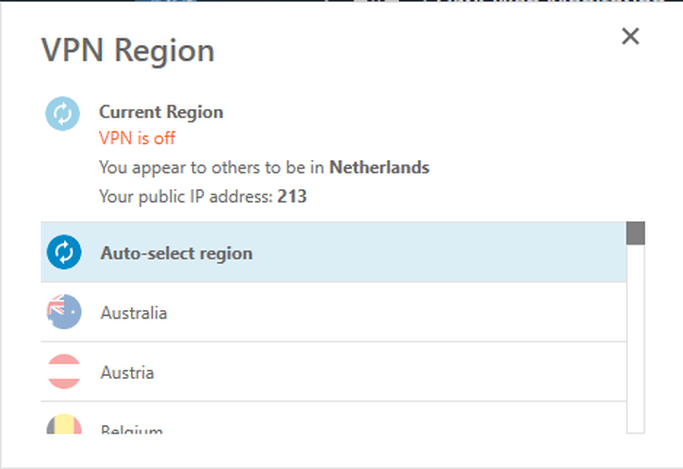The image size is (683, 469).
Task: Click 'Your public IP address' label
Action: pyautogui.click(x=186, y=196)
